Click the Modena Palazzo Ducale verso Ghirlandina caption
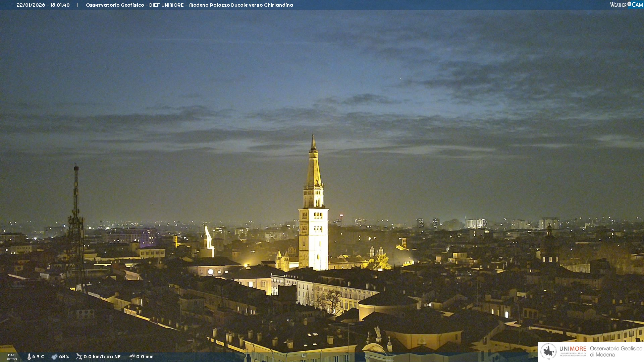The height and width of the screenshot is (362, 644). click(241, 5)
